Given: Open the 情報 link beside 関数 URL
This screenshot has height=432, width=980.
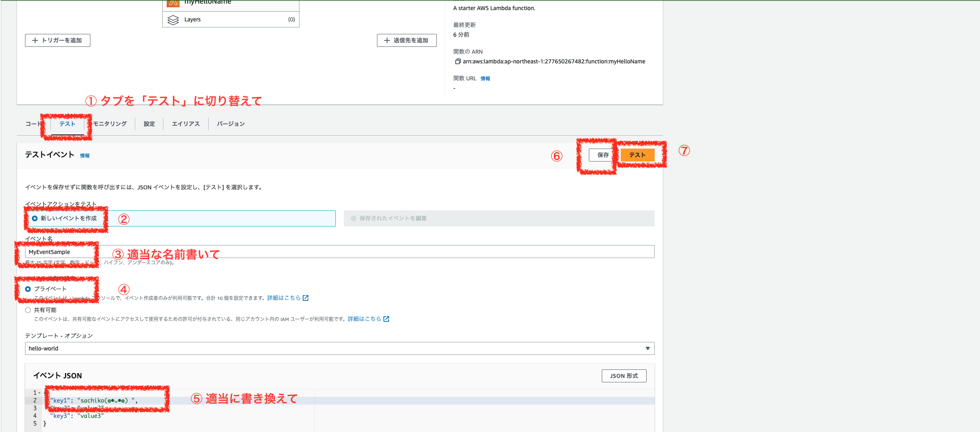Looking at the screenshot, I should point(485,79).
